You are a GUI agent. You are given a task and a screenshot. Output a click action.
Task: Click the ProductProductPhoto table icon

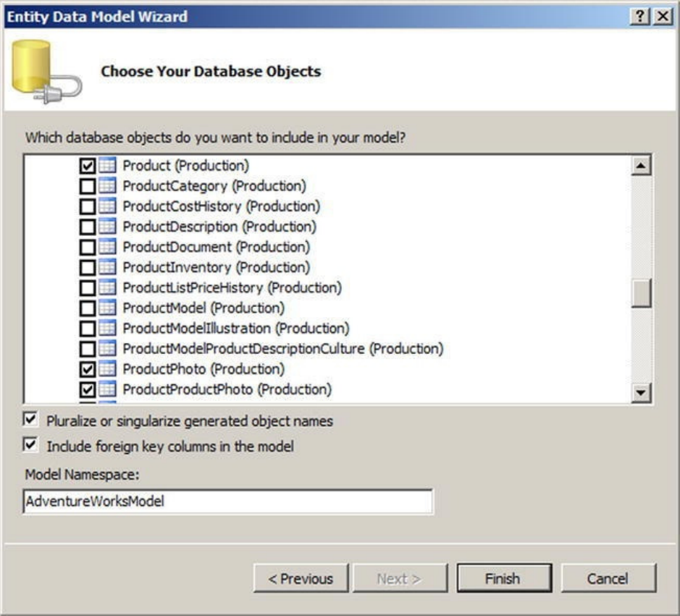pyautogui.click(x=107, y=389)
